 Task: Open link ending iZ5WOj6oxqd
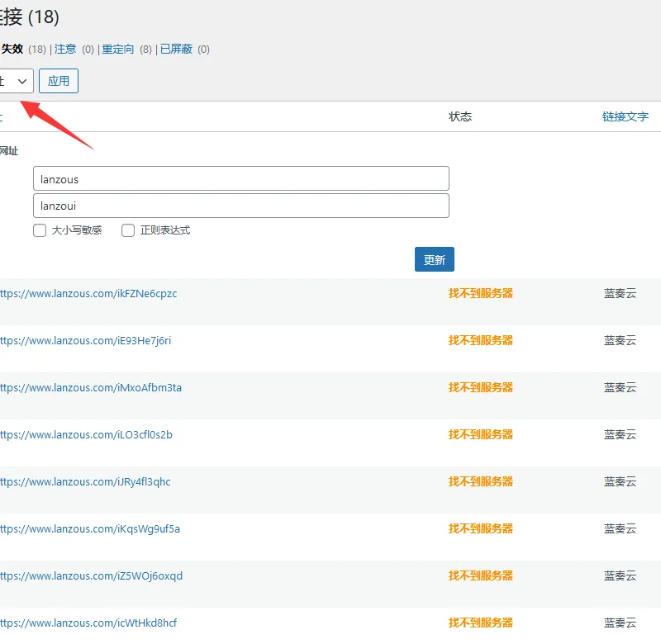pyautogui.click(x=92, y=575)
